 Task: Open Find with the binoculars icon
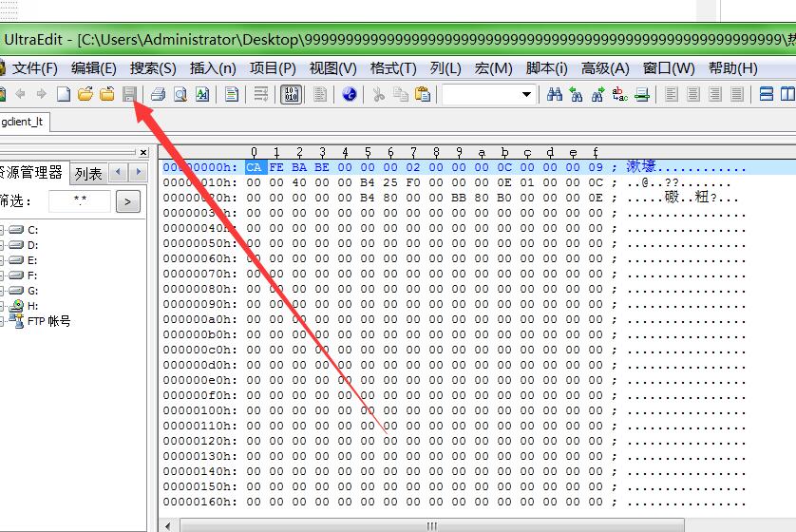(x=555, y=94)
